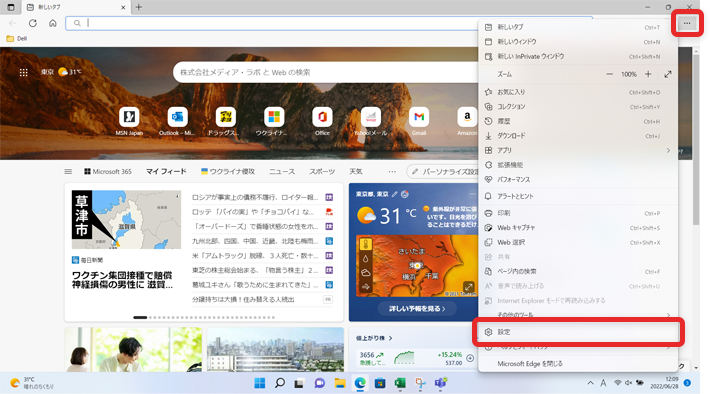Open Excel from the taskbar
710x394 pixels.
click(400, 383)
